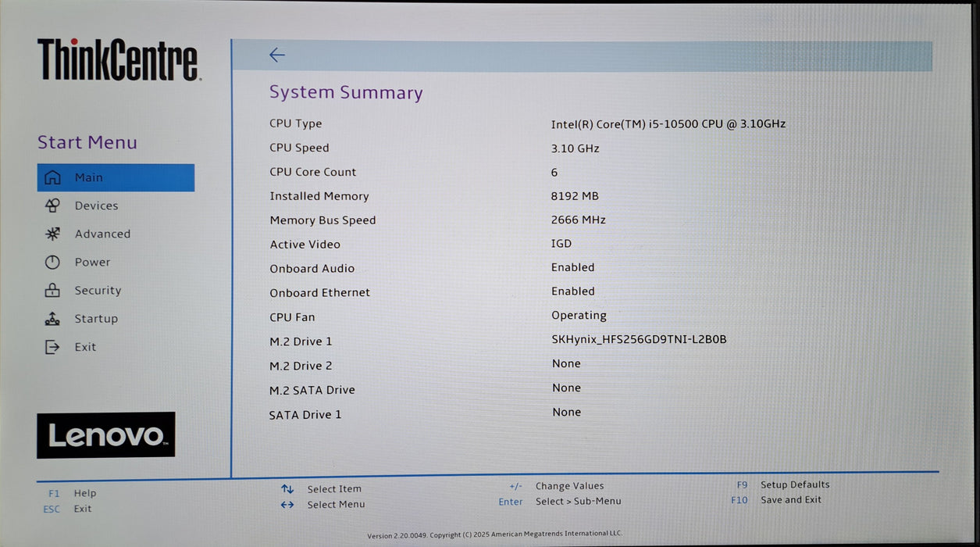
Task: Click the Onboard Ethernet Enabled value
Action: (573, 291)
